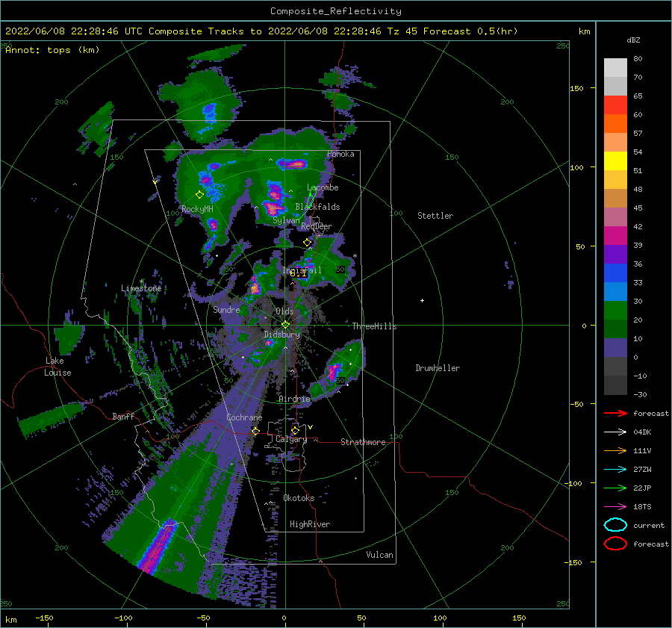Click the Vulcan town label
Screen dimensions: 672x628
[380, 555]
